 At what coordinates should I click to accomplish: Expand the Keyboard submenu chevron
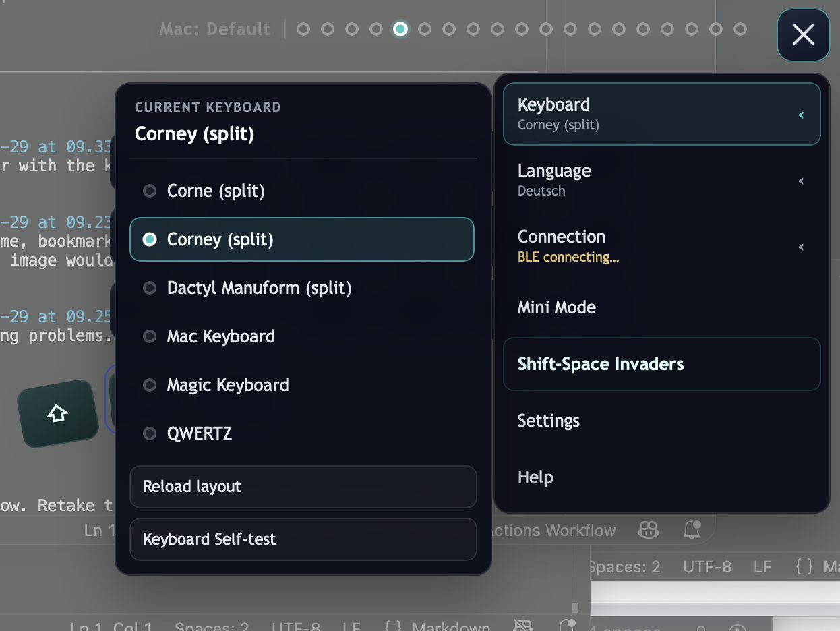pos(801,115)
